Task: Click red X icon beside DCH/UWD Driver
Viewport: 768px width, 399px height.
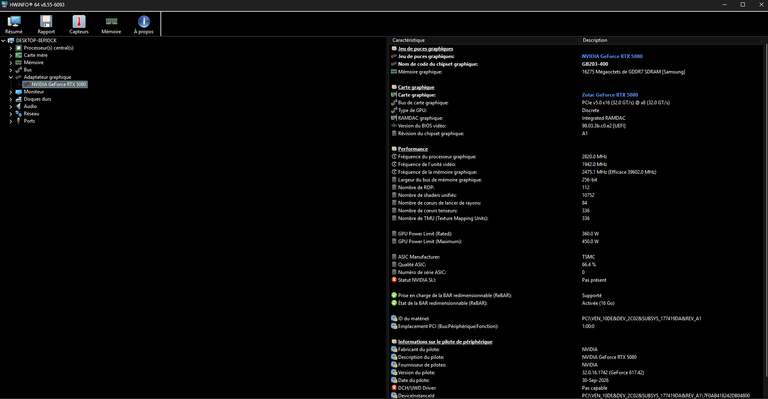Action: 394,388
